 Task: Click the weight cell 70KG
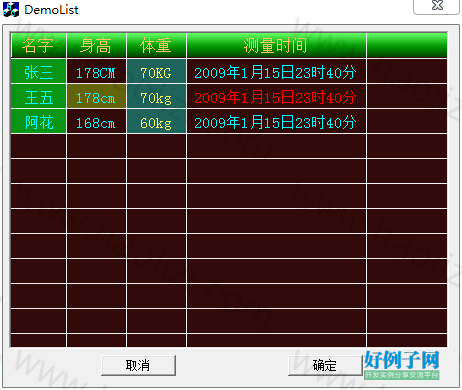[x=156, y=71]
